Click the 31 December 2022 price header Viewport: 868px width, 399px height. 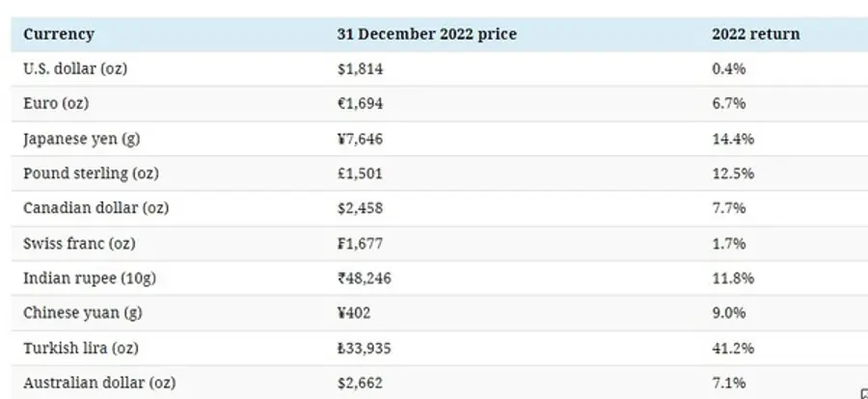426,35
